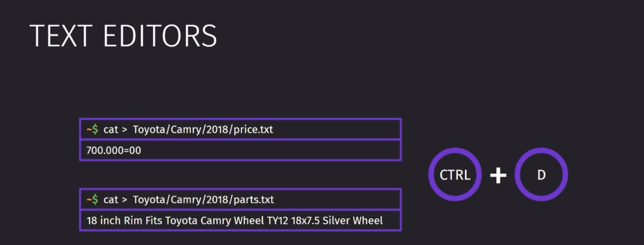Click the word cat in parts command
Image resolution: width=644 pixels, height=245 pixels.
tap(111, 200)
